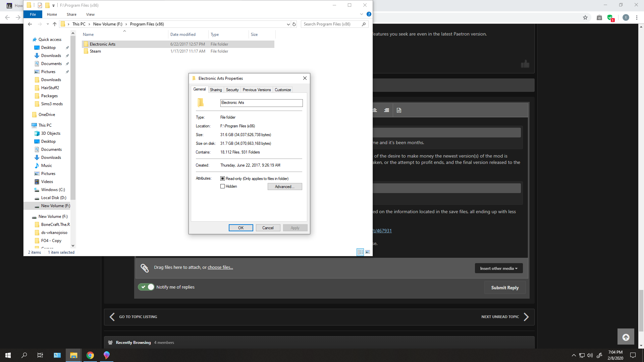This screenshot has height=362, width=644.
Task: Open the Home ribbon tab
Action: (x=52, y=14)
